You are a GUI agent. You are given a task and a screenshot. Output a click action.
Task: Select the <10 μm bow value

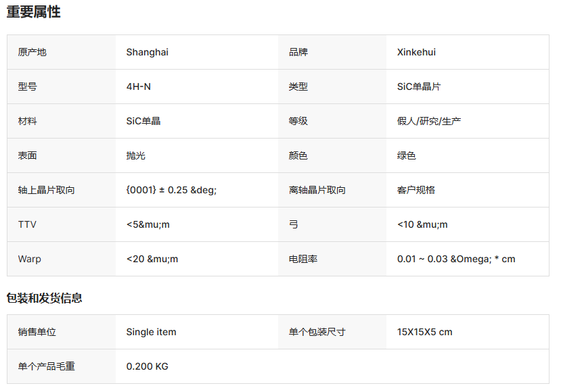[422, 224]
